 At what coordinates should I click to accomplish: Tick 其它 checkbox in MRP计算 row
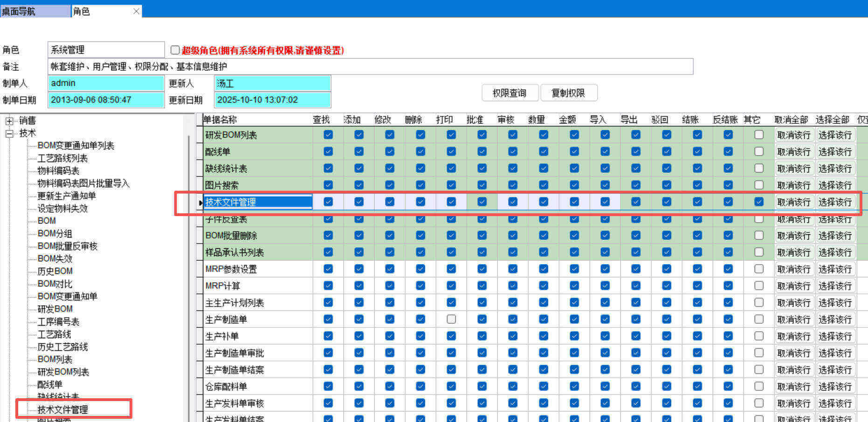[759, 286]
